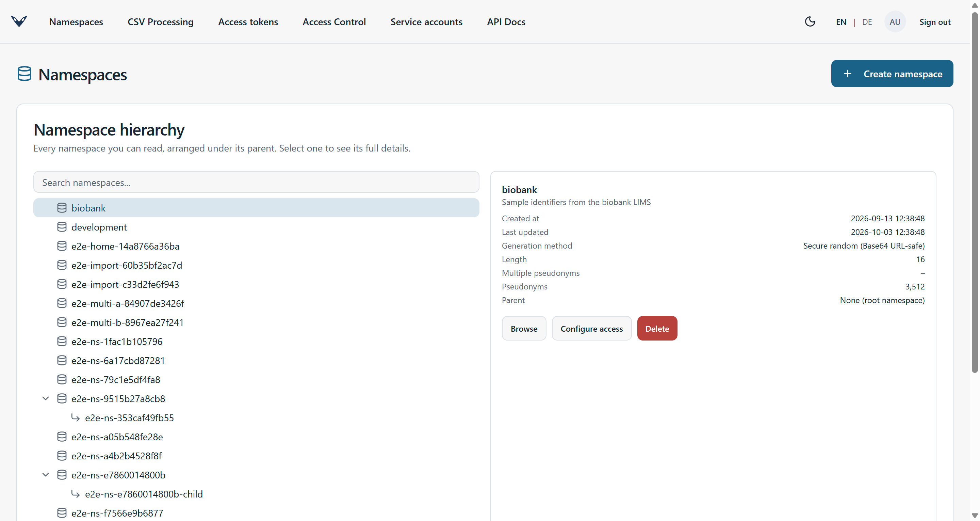
Task: Click the Browse button for biobank
Action: tap(524, 328)
